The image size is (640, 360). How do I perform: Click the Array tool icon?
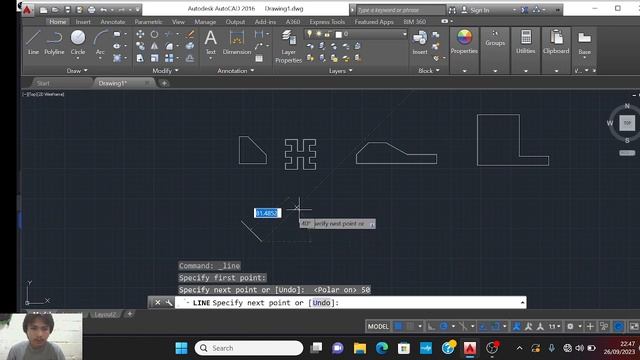coord(169,58)
